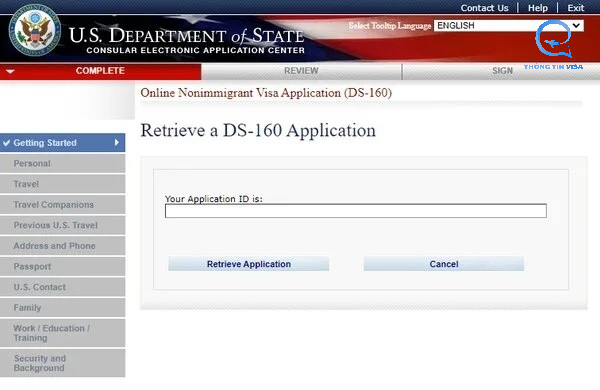Select Travel Companions in sidebar
Image resolution: width=600 pixels, height=390 pixels.
tap(62, 205)
